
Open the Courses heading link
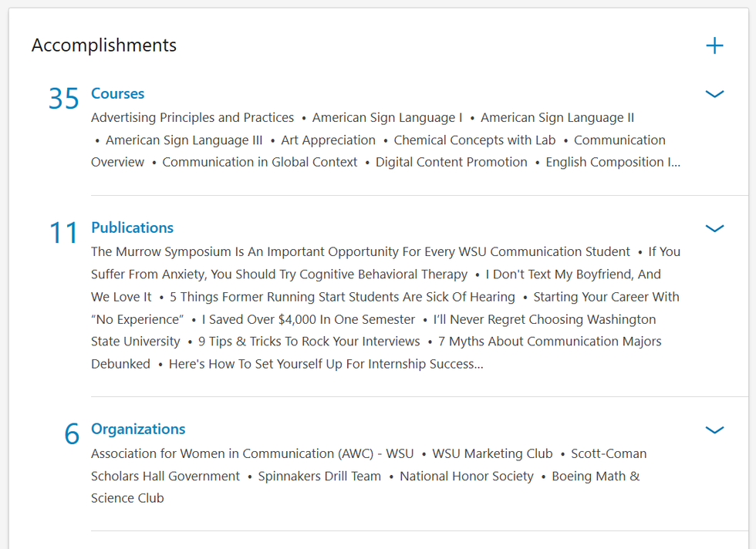[117, 93]
